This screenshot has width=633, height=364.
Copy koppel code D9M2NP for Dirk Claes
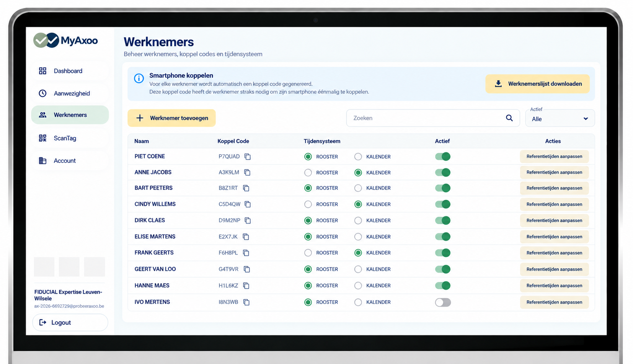tap(248, 220)
